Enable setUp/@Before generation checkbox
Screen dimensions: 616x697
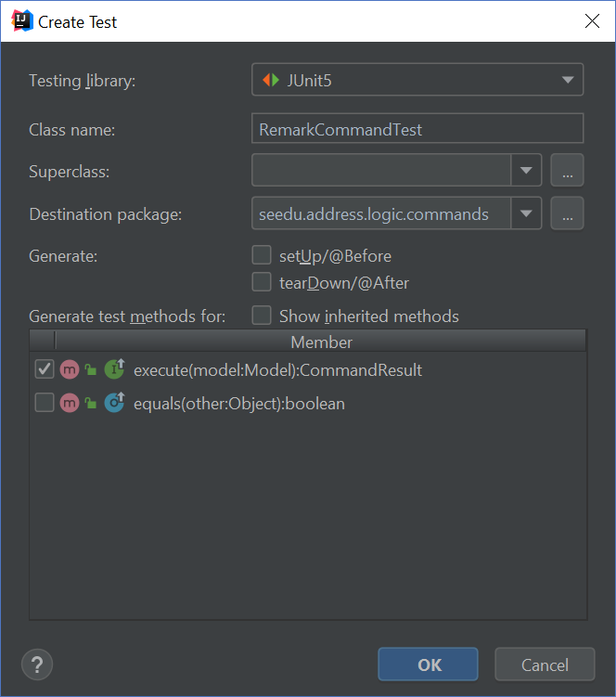tap(262, 255)
